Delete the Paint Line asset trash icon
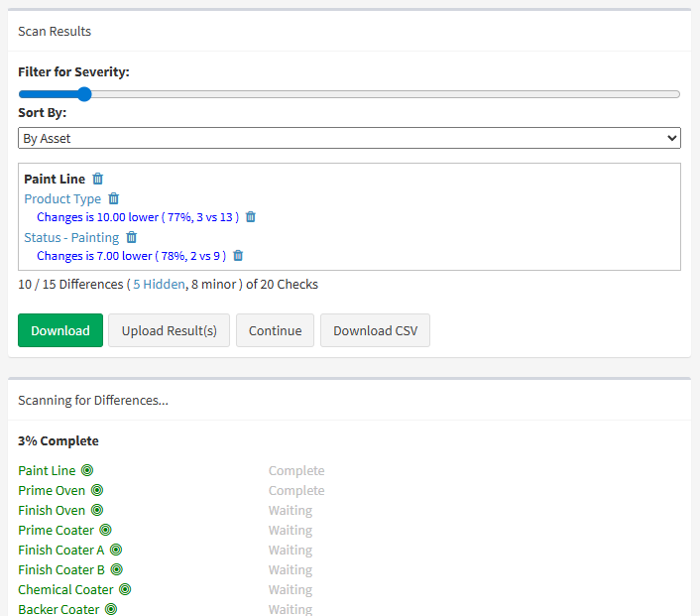Viewport: 700px width, 616px height. [97, 180]
